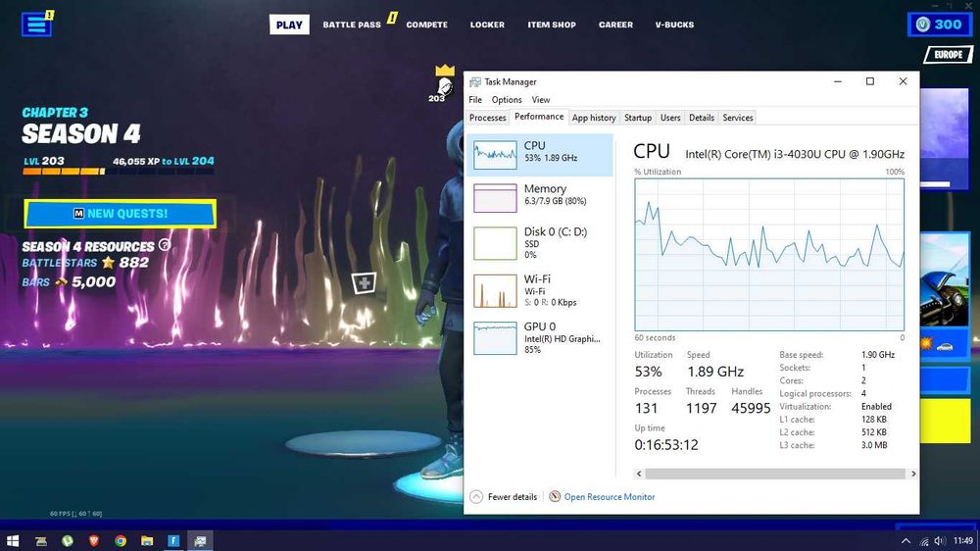Open the BATTLE PASS tab

(352, 25)
